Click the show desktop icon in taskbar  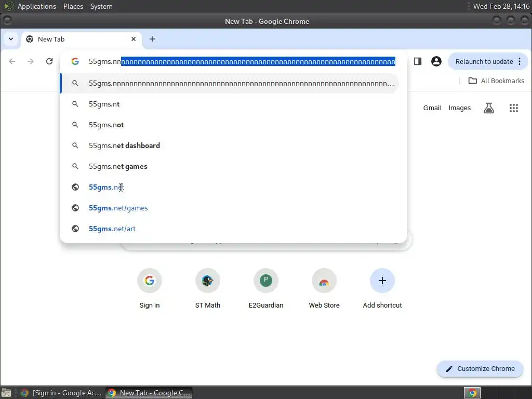point(6,393)
